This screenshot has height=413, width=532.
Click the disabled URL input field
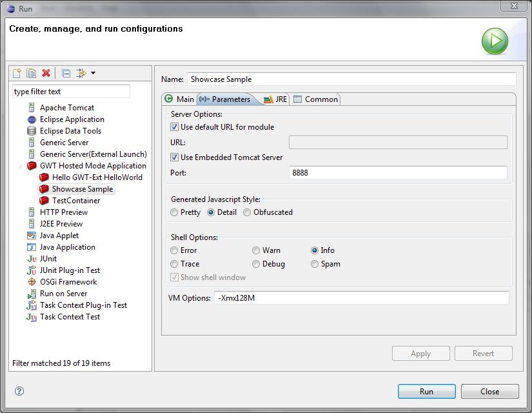click(398, 143)
